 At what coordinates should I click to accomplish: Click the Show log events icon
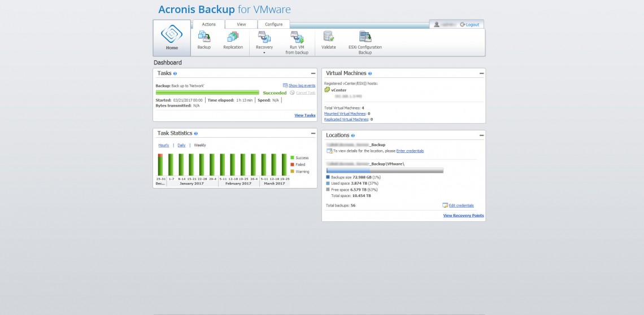pos(285,85)
